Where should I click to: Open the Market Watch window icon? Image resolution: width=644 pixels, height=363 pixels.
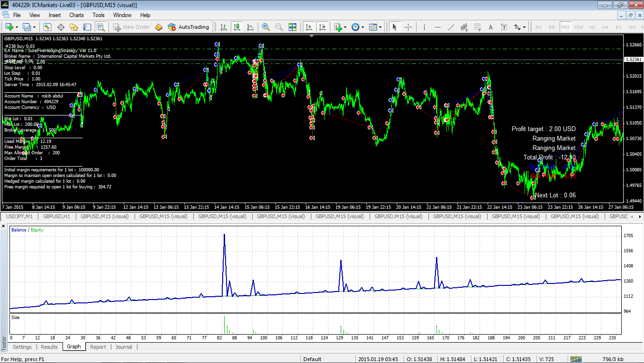(x=47, y=27)
